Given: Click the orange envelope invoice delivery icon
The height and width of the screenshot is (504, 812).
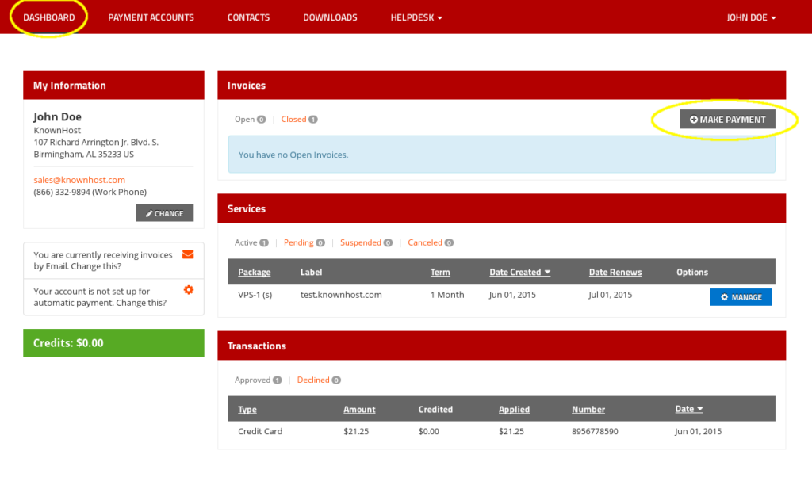Looking at the screenshot, I should click(x=188, y=254).
